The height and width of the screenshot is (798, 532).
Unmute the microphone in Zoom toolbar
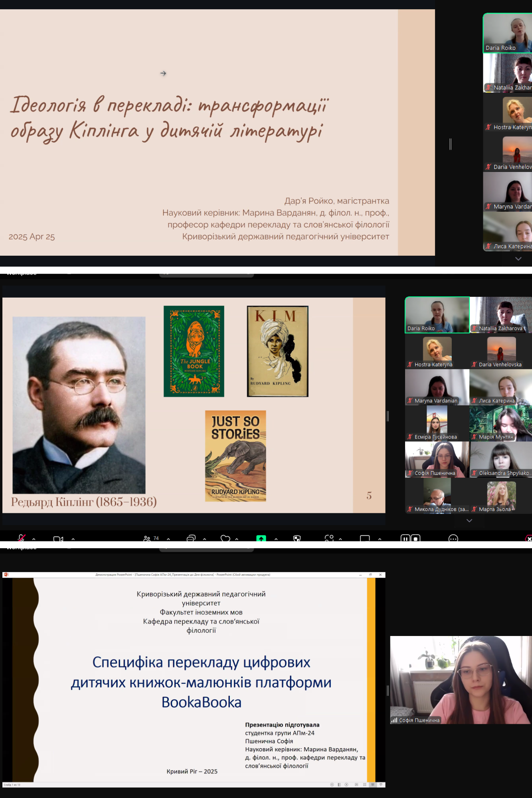(22, 538)
